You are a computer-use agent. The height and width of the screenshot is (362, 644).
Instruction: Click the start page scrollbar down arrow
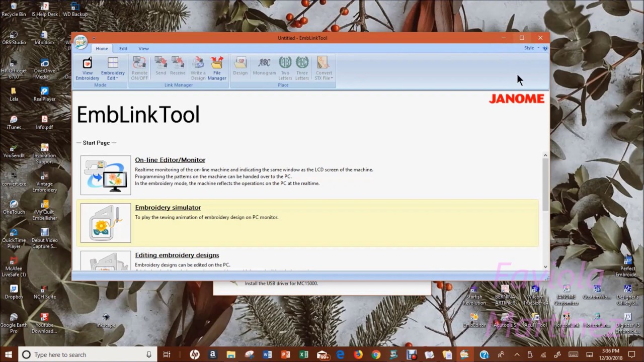pyautogui.click(x=545, y=267)
